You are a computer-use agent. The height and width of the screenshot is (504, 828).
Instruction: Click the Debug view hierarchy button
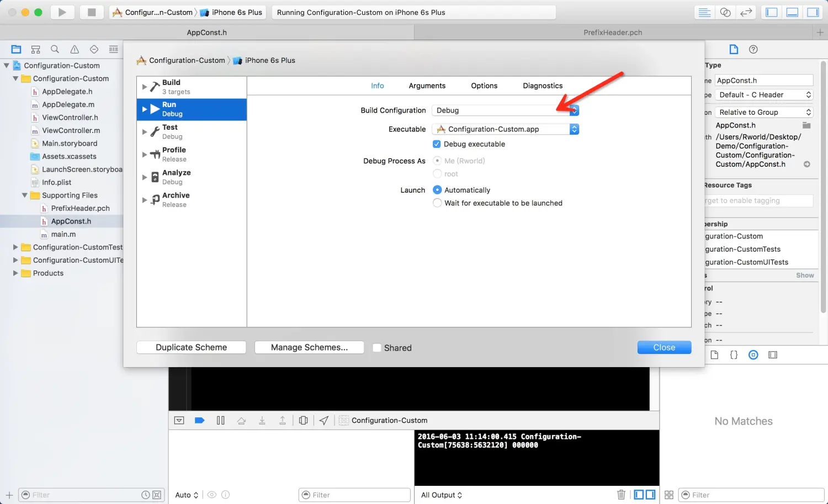pyautogui.click(x=303, y=420)
